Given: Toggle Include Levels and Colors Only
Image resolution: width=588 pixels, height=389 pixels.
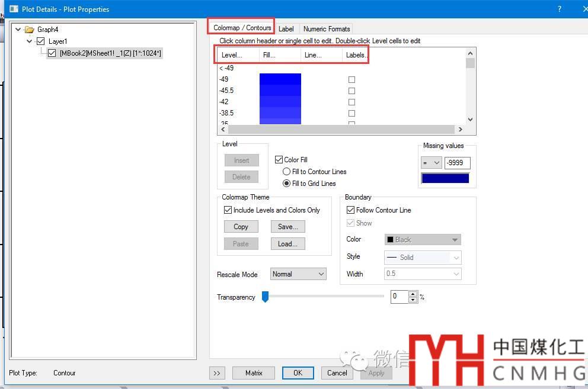Looking at the screenshot, I should click(x=228, y=210).
